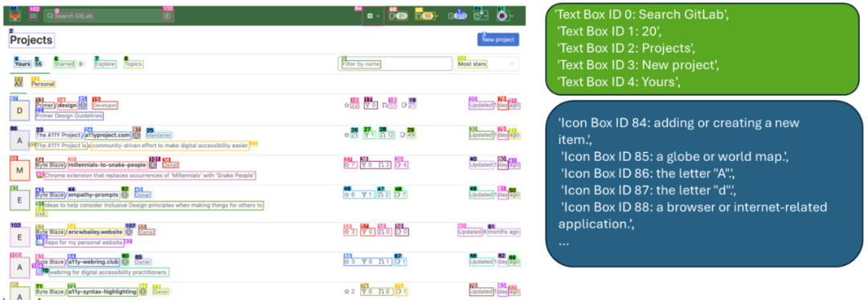Open the hamburger main menu
This screenshot has height=300, width=868.
[33, 16]
